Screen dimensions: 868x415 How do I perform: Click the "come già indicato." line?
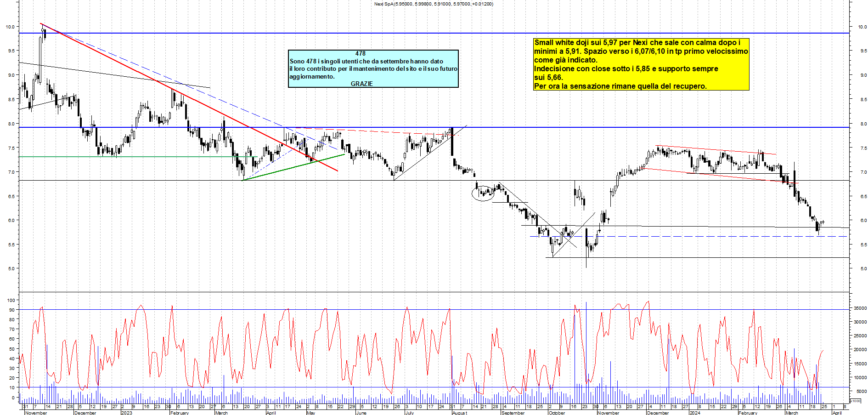click(566, 60)
